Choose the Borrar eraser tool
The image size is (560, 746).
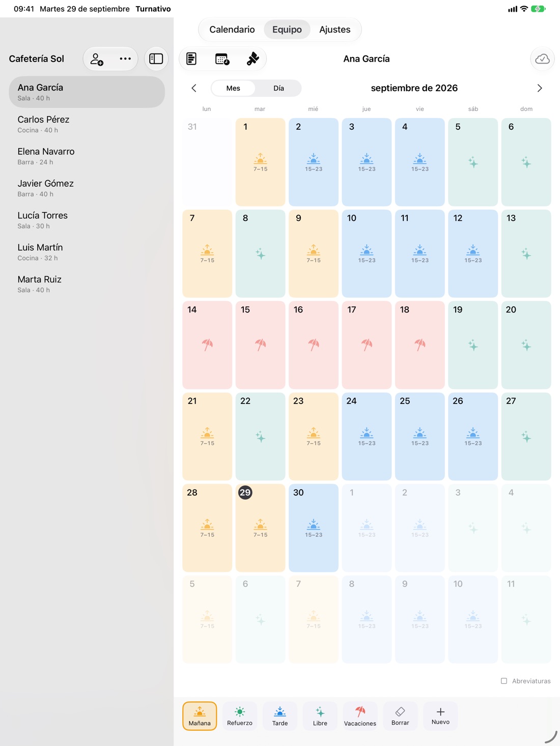(400, 716)
